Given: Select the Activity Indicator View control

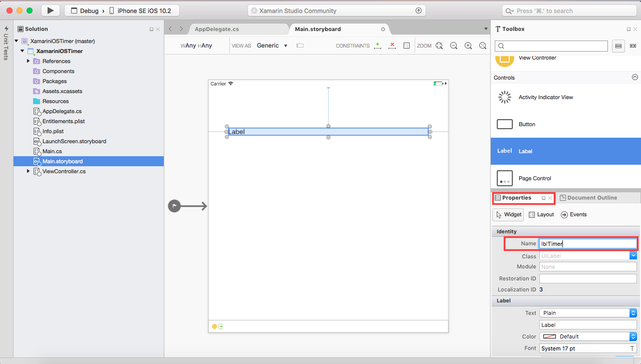Looking at the screenshot, I should click(x=546, y=97).
